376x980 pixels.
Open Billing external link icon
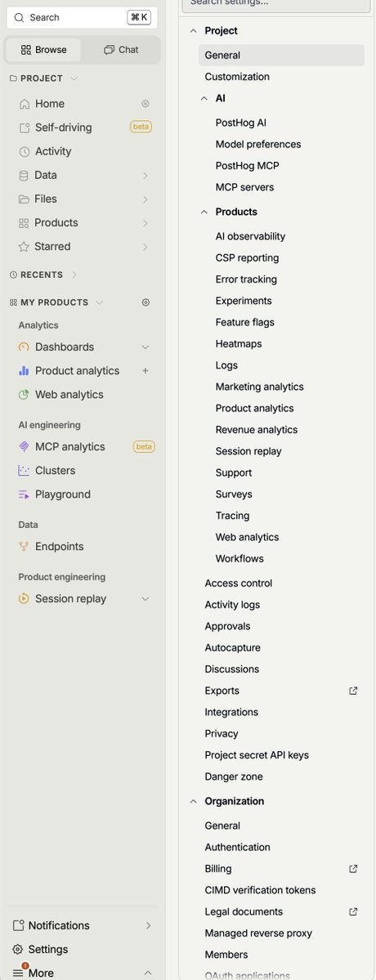[353, 869]
